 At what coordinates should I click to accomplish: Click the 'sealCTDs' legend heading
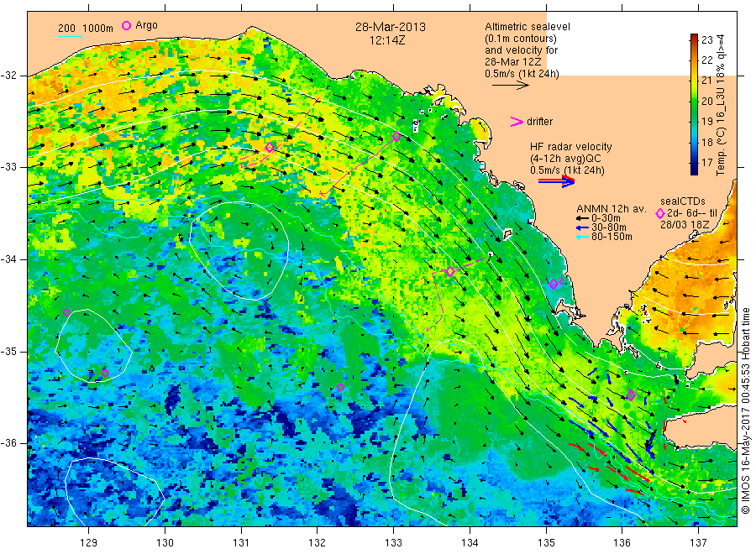(x=683, y=201)
